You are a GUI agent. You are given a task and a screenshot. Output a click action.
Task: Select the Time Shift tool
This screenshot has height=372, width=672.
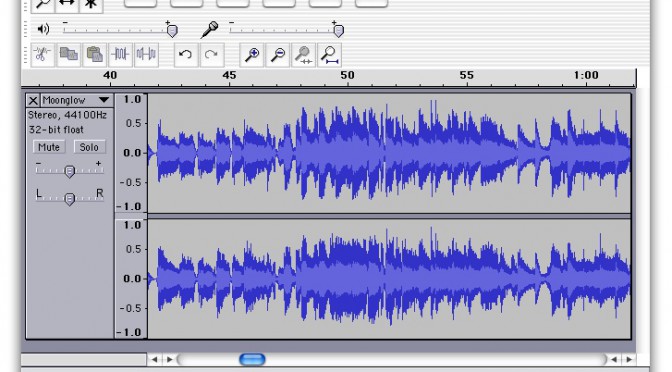click(67, 5)
